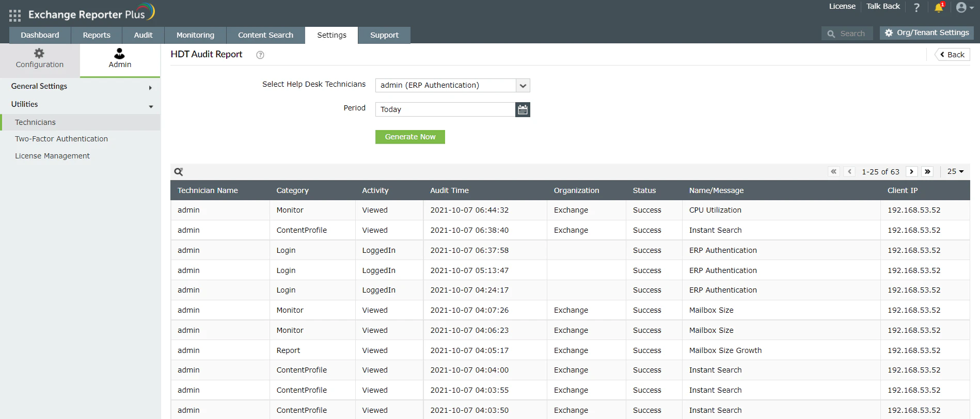Click the Back button
980x419 pixels.
click(952, 55)
